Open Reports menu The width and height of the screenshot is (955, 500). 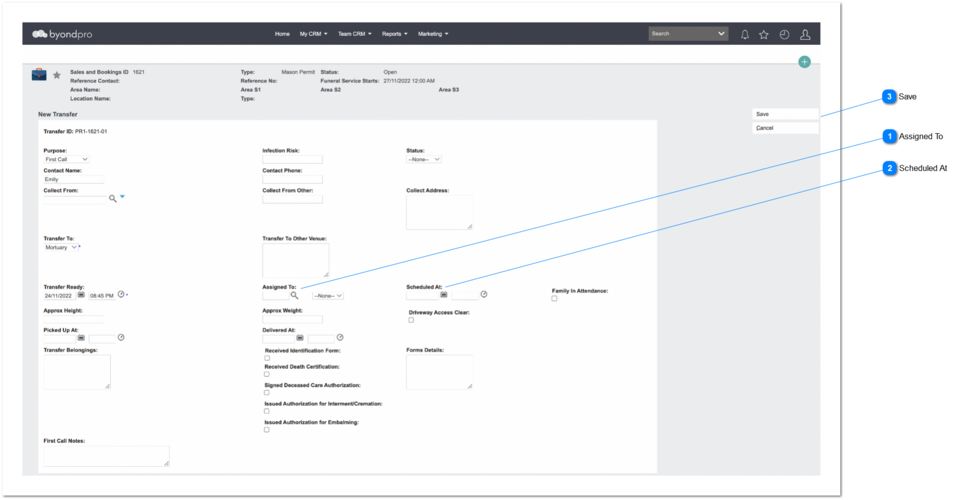[395, 34]
